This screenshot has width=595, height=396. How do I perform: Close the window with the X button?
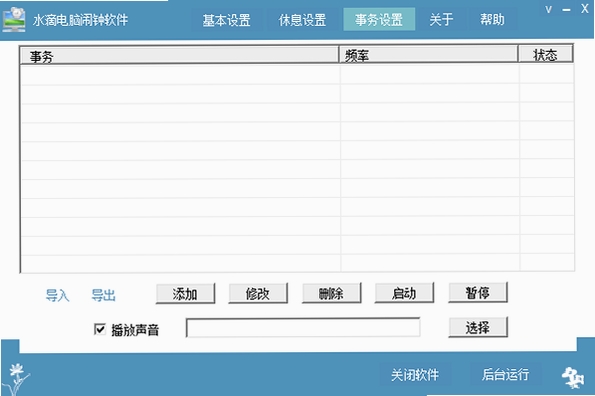(x=585, y=9)
